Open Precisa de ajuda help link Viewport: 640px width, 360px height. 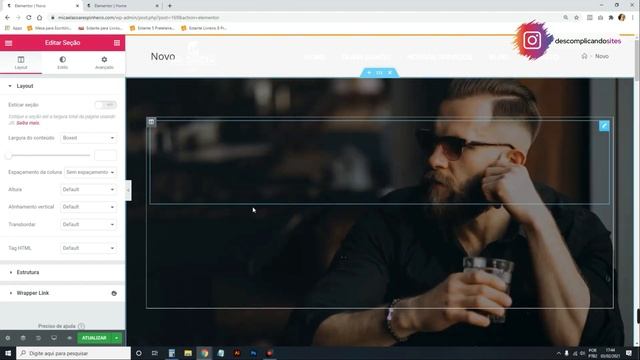point(61,326)
